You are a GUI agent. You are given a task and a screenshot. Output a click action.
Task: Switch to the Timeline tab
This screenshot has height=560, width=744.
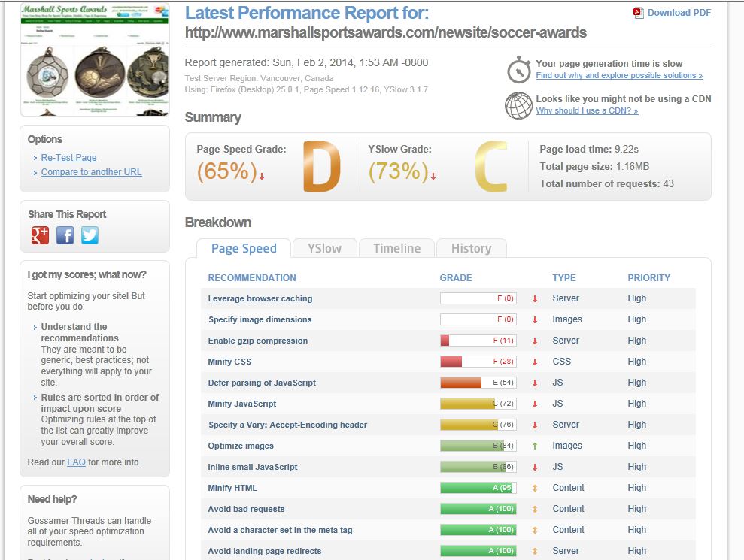(396, 249)
